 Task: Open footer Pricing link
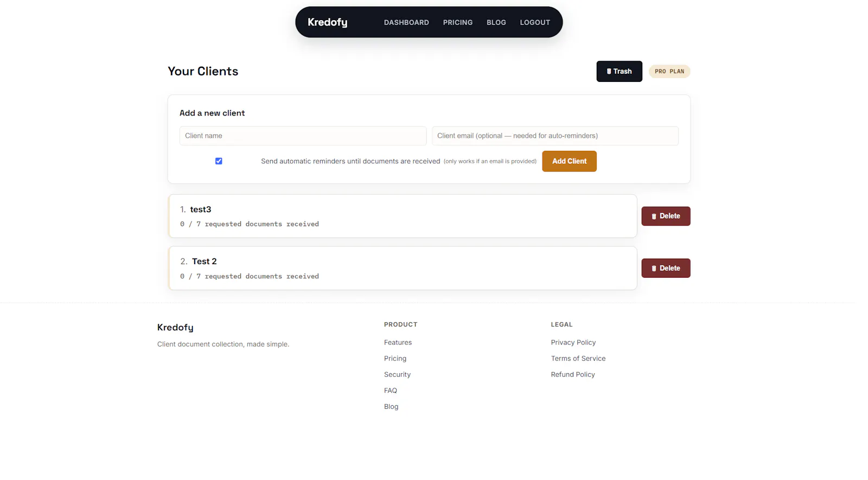click(395, 359)
